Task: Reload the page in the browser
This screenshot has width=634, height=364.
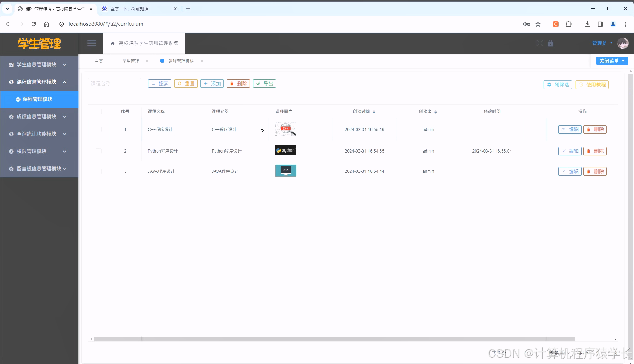Action: [34, 24]
